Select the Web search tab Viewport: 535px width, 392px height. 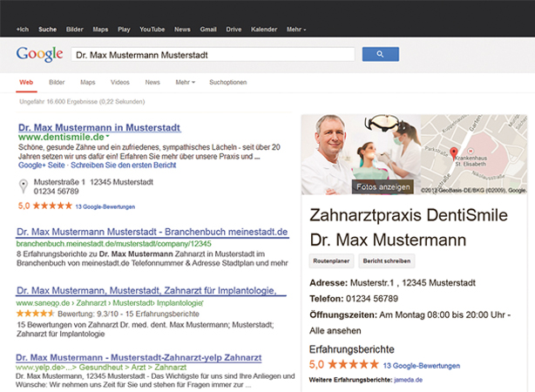[26, 82]
